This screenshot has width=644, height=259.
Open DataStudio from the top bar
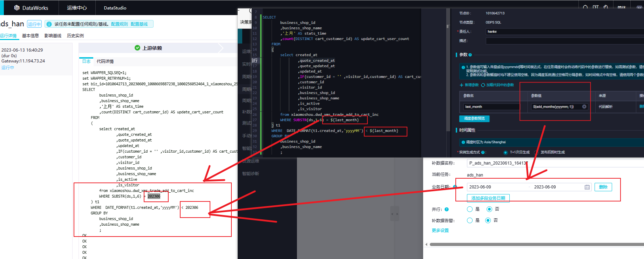point(115,8)
